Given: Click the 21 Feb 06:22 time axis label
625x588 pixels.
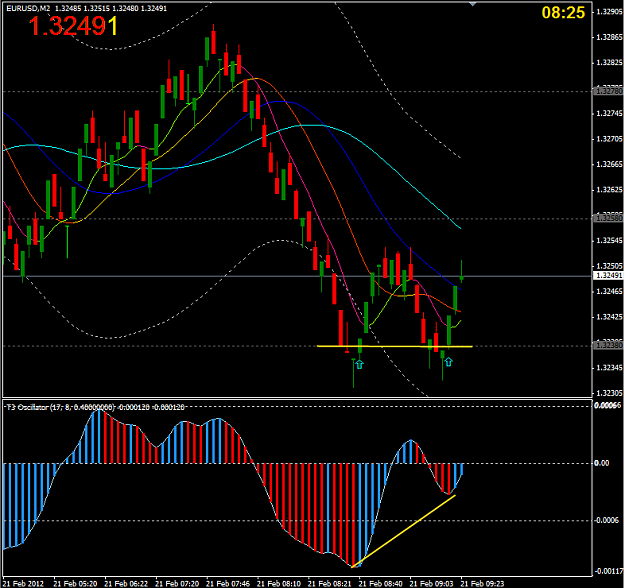Looking at the screenshot, I should click(126, 584).
